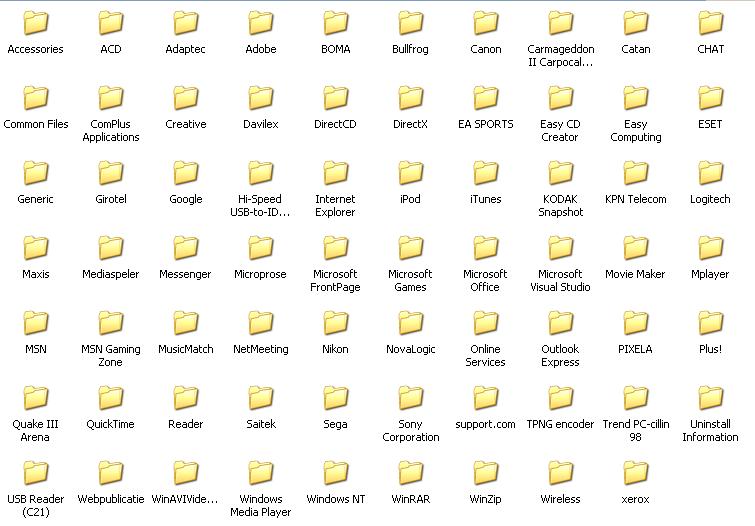Select the Google folder icon
The width and height of the screenshot is (755, 526).
click(186, 173)
